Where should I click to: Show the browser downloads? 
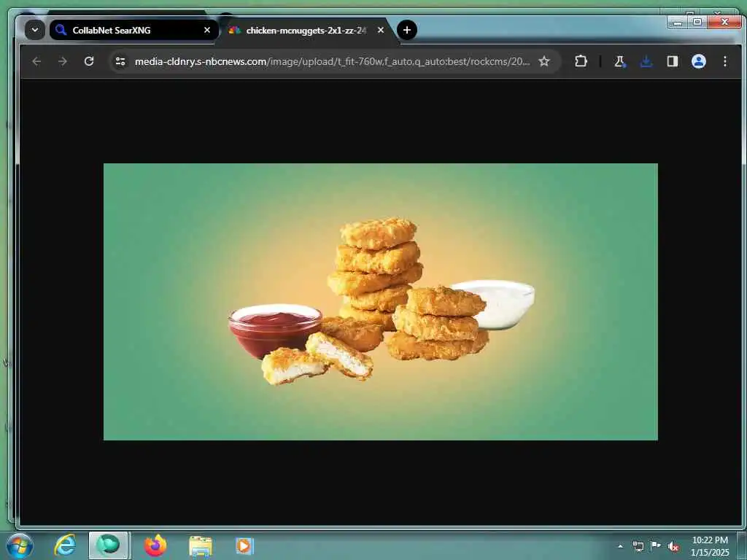tap(646, 61)
